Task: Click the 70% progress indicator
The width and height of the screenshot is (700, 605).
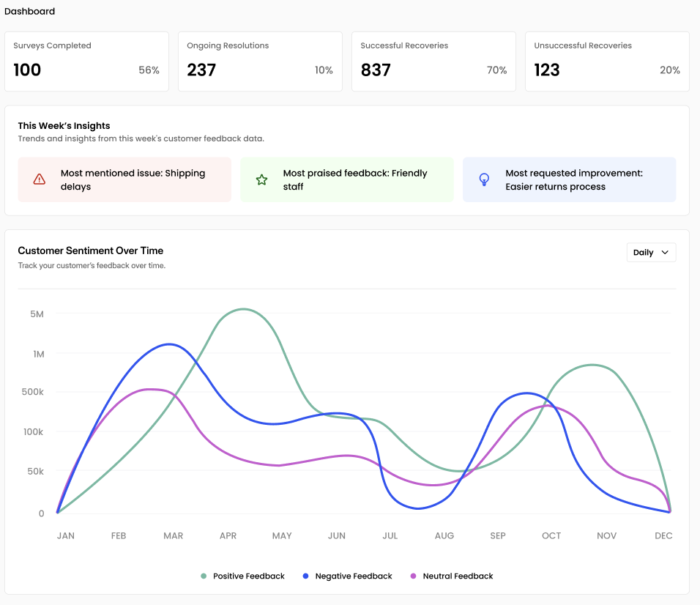Action: [496, 70]
